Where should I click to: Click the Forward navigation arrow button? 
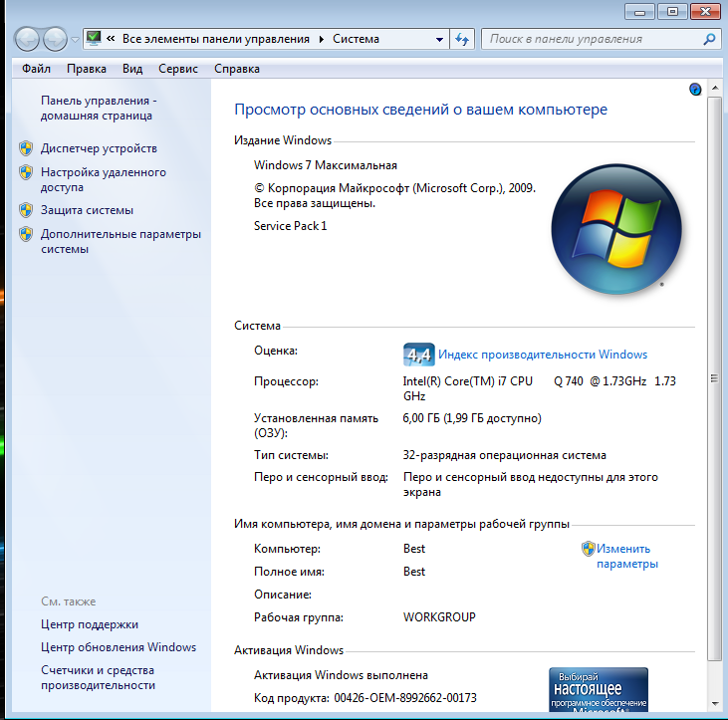pyautogui.click(x=55, y=39)
